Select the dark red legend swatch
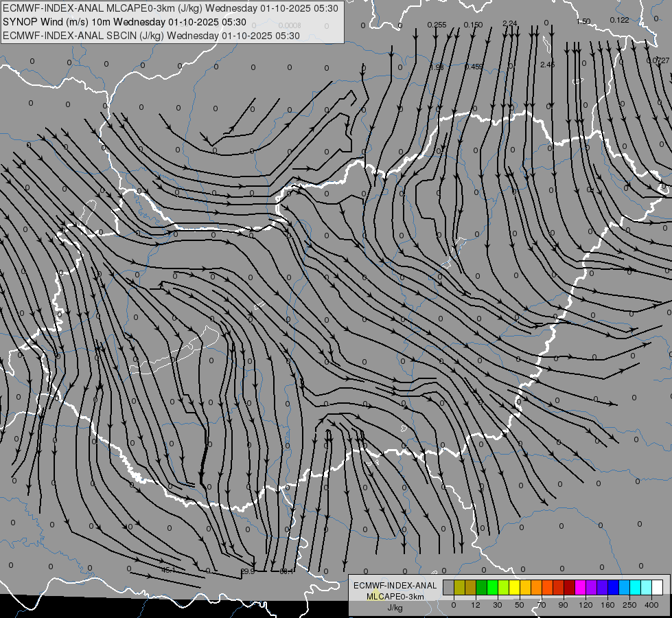This screenshot has height=618, width=672. (570, 587)
